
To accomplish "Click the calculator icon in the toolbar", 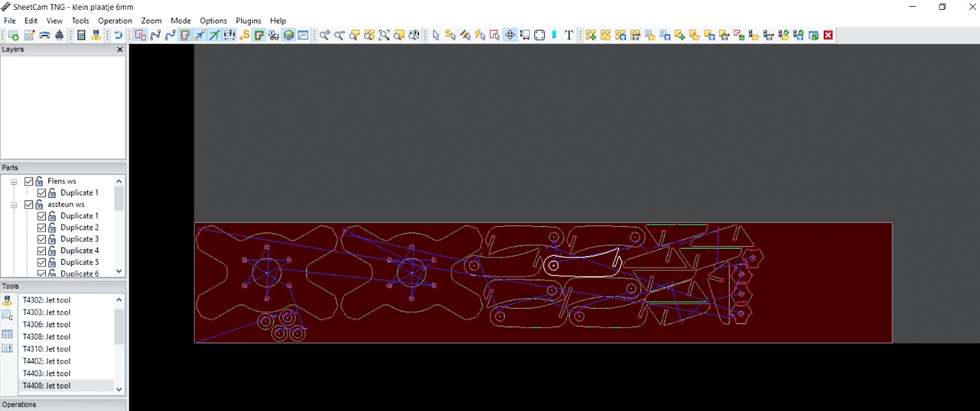I will 81,36.
